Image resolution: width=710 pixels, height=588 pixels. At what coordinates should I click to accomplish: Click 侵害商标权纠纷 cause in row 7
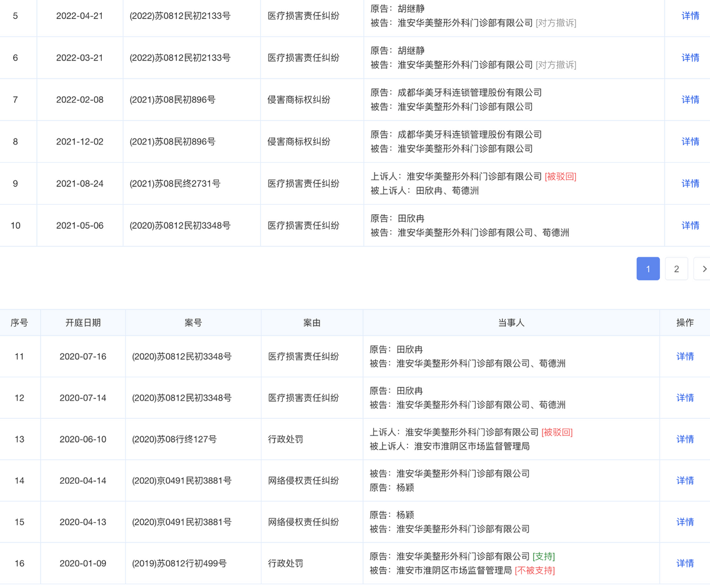click(x=299, y=99)
